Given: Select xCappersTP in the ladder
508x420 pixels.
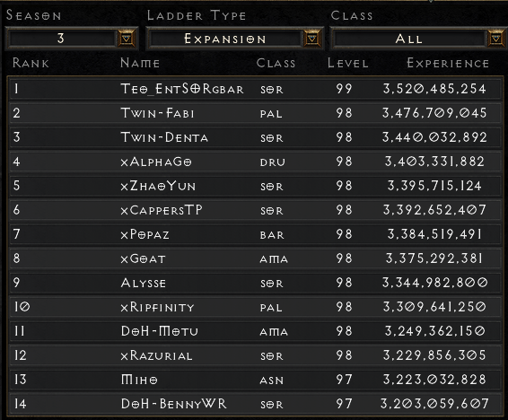Looking at the screenshot, I should 255,210.
